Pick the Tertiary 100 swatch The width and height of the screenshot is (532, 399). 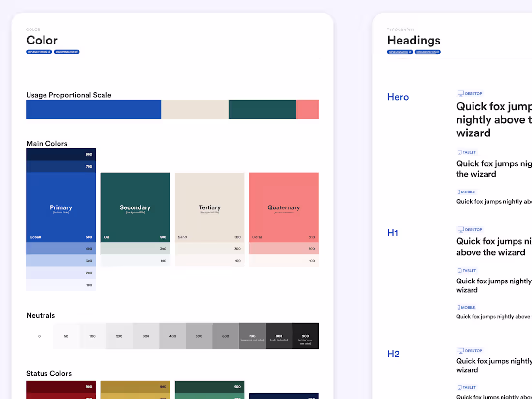coord(209,261)
